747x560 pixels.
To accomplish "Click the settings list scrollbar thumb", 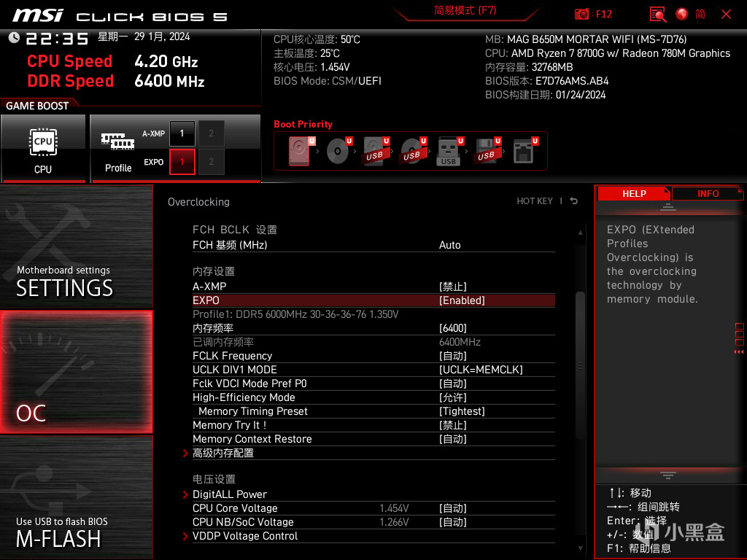I will [x=580, y=366].
